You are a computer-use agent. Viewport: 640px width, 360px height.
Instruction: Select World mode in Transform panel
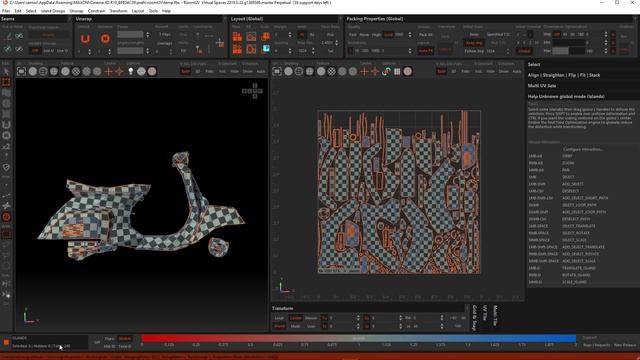tap(280, 326)
